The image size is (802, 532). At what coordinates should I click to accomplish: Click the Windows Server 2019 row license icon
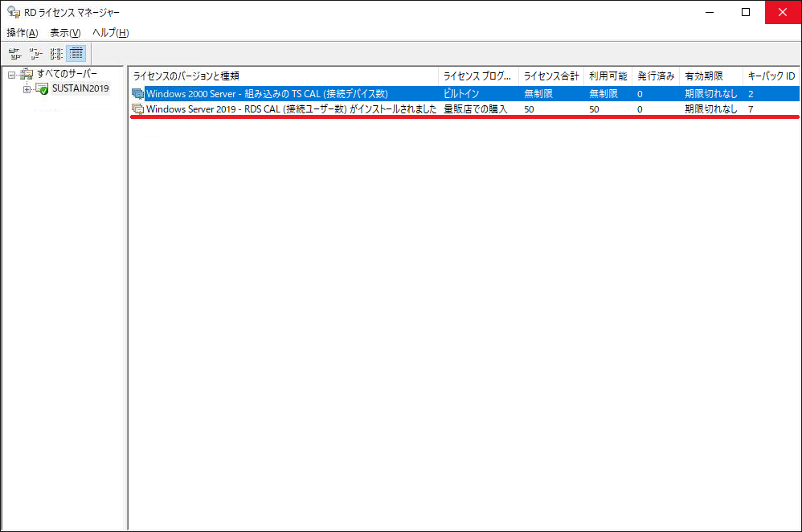pos(137,109)
